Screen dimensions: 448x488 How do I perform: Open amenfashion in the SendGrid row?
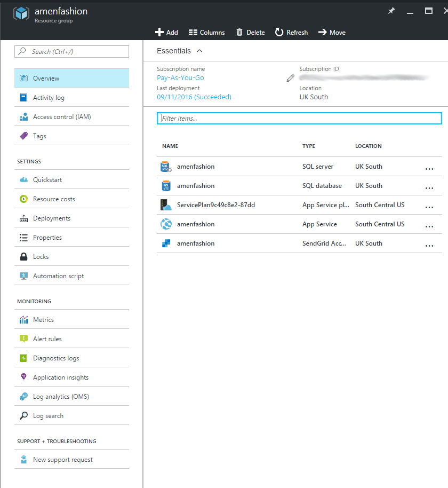tap(196, 243)
